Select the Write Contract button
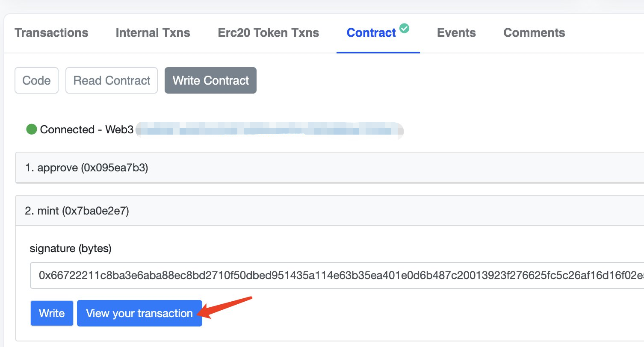 (x=210, y=80)
